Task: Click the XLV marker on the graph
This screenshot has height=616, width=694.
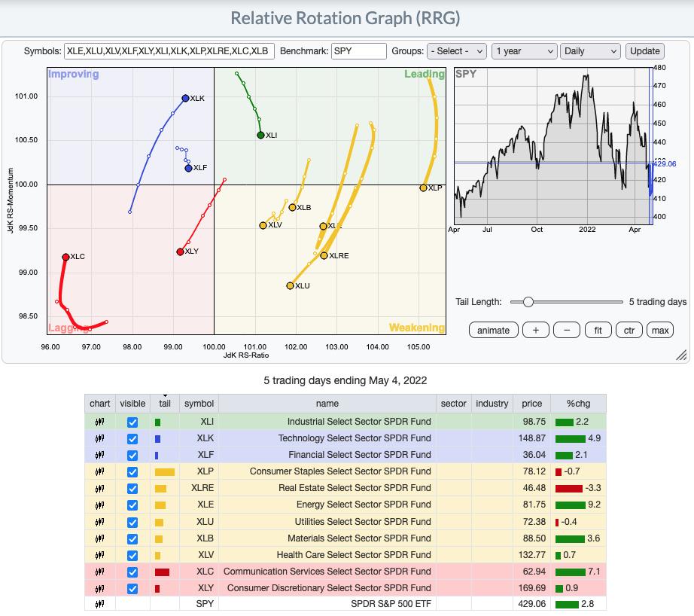Action: pyautogui.click(x=263, y=225)
